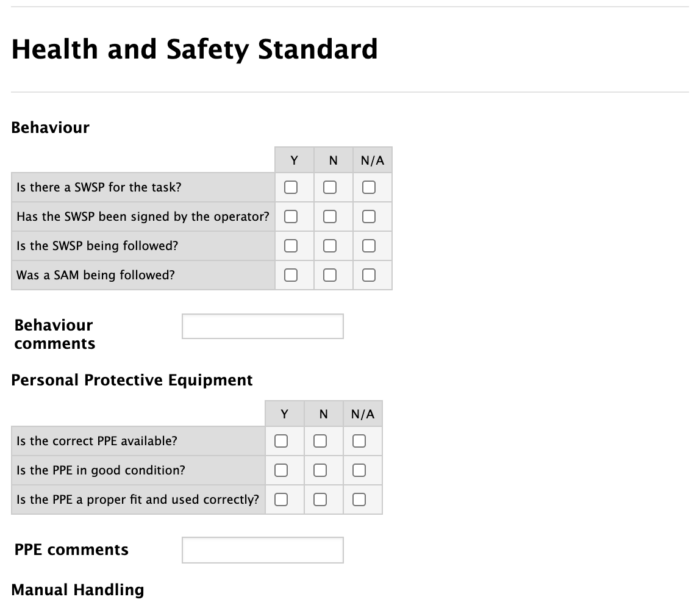Check Y for 'Is there a SWSP for the task?'
The width and height of the screenshot is (700, 605).
tap(291, 187)
